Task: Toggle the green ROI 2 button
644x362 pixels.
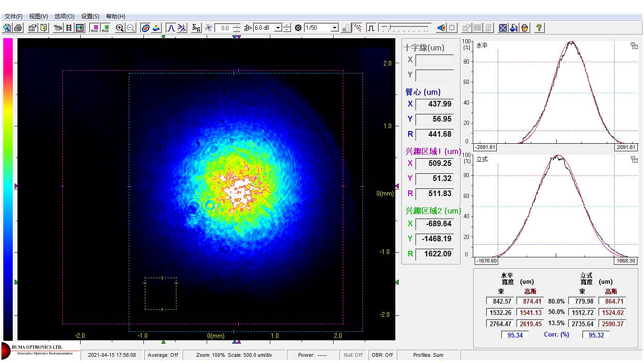Action: pos(106,28)
